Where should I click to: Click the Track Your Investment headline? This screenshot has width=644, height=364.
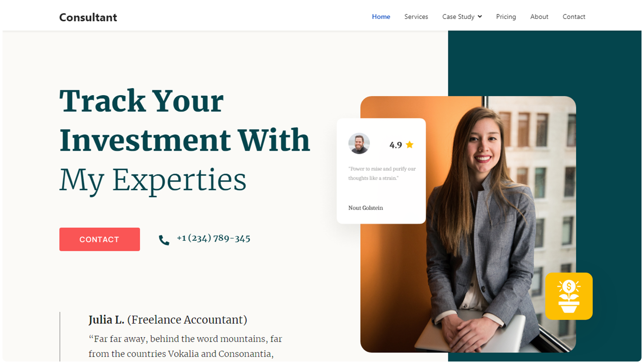185,140
